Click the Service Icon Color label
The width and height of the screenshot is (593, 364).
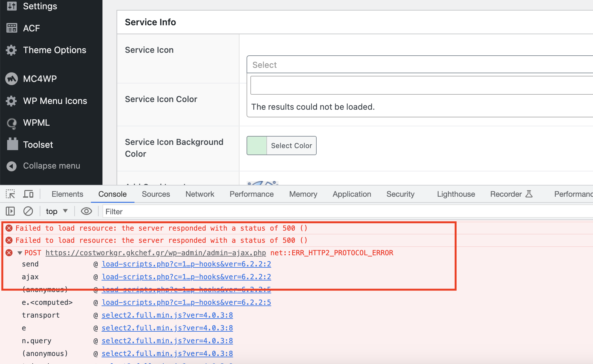(161, 99)
